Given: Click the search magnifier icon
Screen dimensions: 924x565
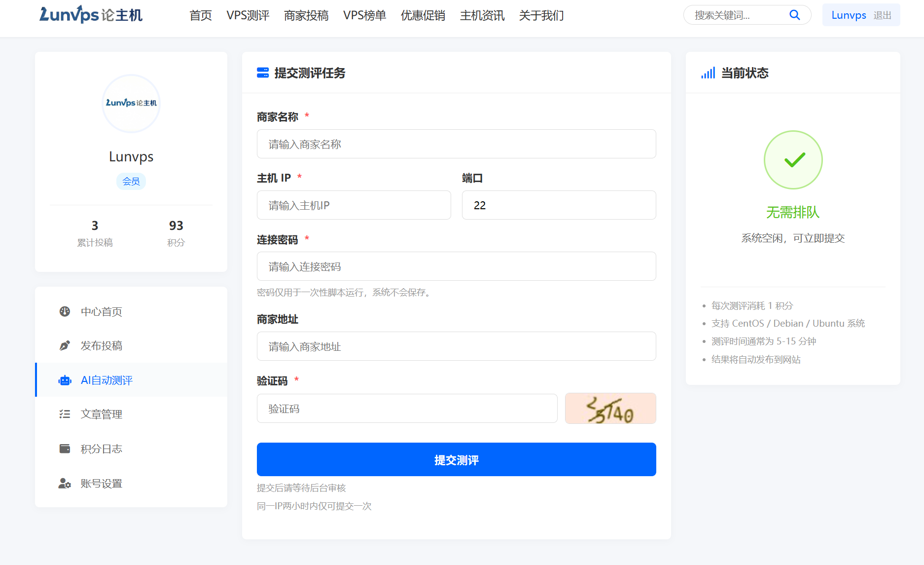Looking at the screenshot, I should (794, 15).
